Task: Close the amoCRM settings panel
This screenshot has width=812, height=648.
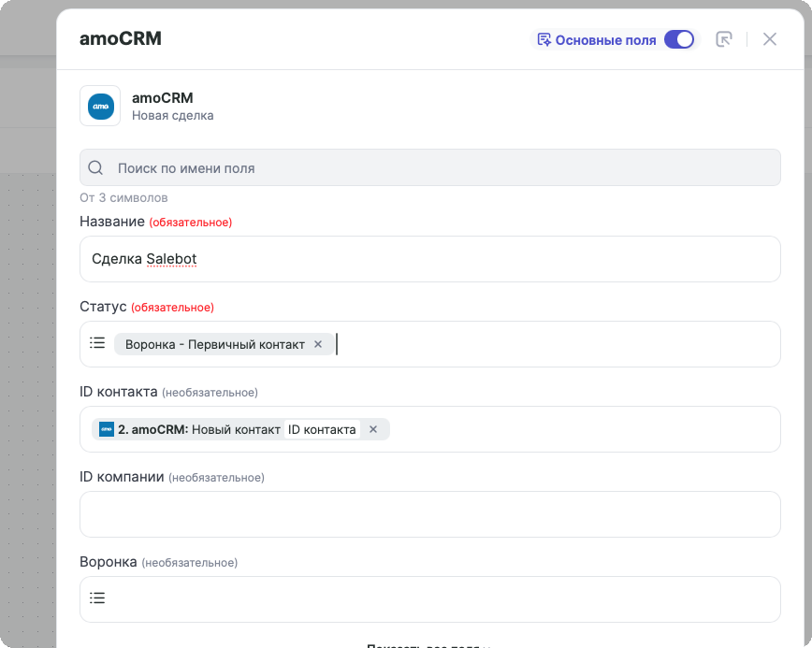Action: pyautogui.click(x=770, y=39)
